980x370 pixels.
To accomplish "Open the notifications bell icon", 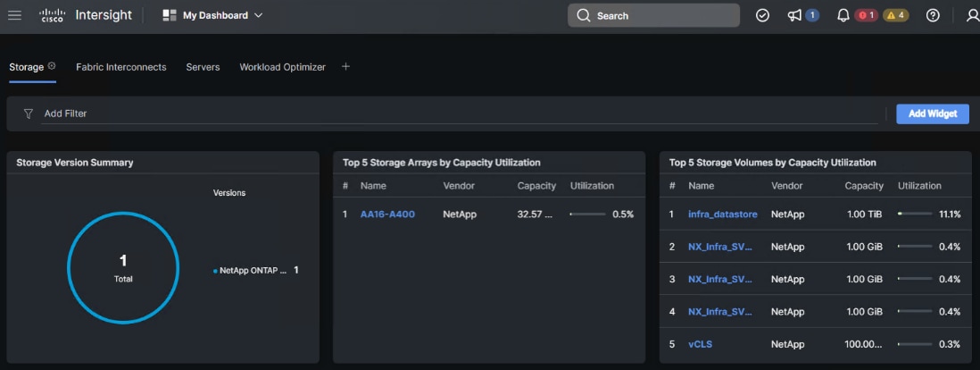I will (843, 15).
